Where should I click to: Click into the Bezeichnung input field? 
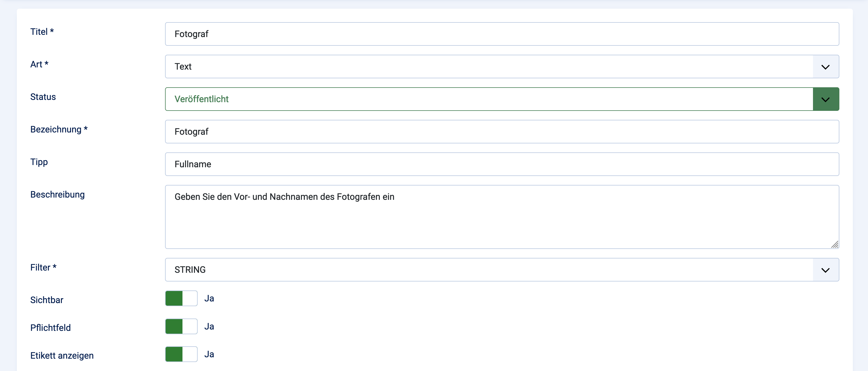pos(501,132)
